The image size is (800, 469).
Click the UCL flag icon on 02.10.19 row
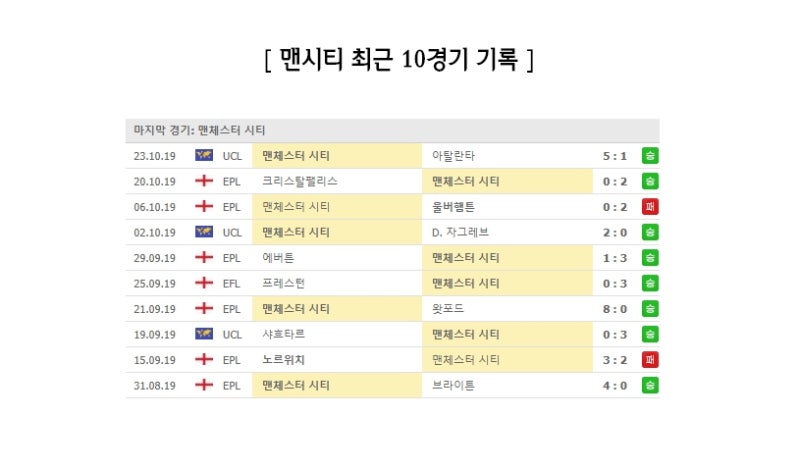[x=204, y=232]
